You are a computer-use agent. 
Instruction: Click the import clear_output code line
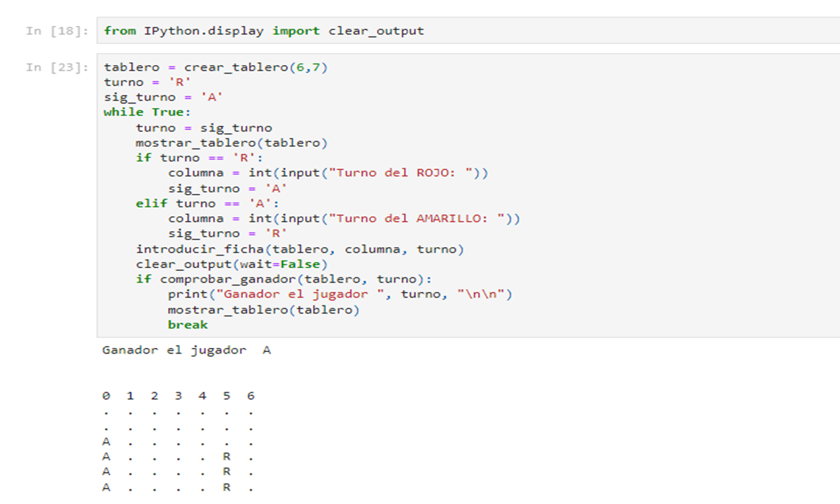[264, 31]
